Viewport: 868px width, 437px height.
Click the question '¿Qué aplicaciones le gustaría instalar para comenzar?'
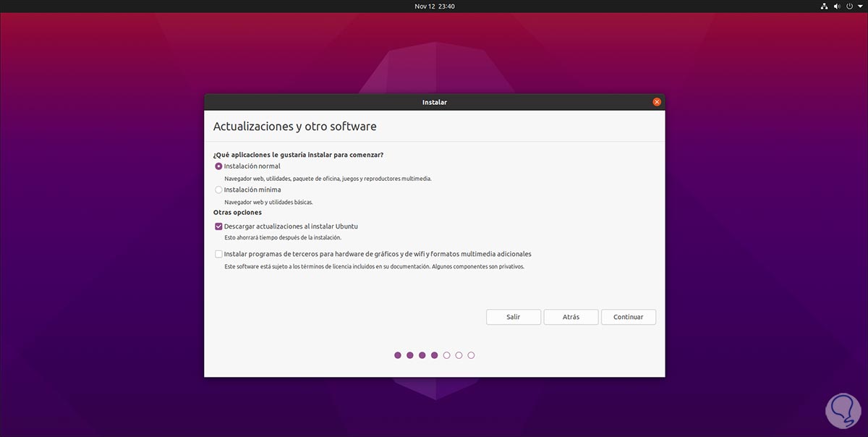point(298,155)
